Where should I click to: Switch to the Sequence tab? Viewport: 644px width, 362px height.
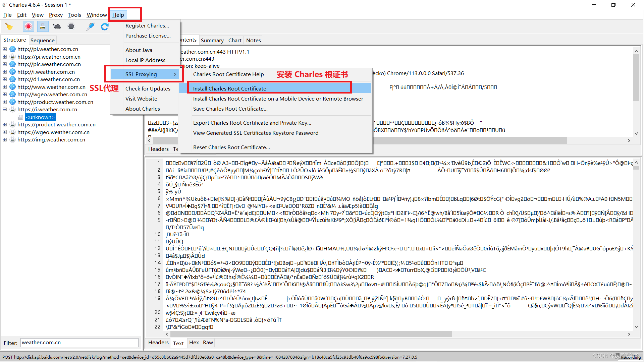click(x=42, y=40)
